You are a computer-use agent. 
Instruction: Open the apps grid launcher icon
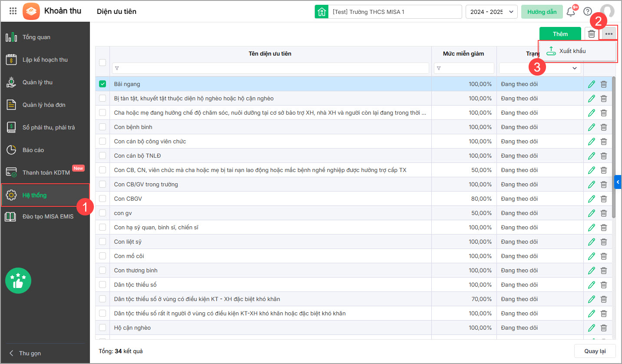tap(13, 11)
